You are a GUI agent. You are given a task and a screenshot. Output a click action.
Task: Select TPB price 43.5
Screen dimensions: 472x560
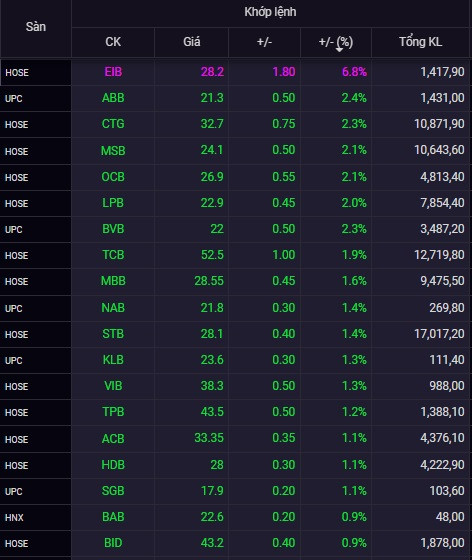pos(212,412)
